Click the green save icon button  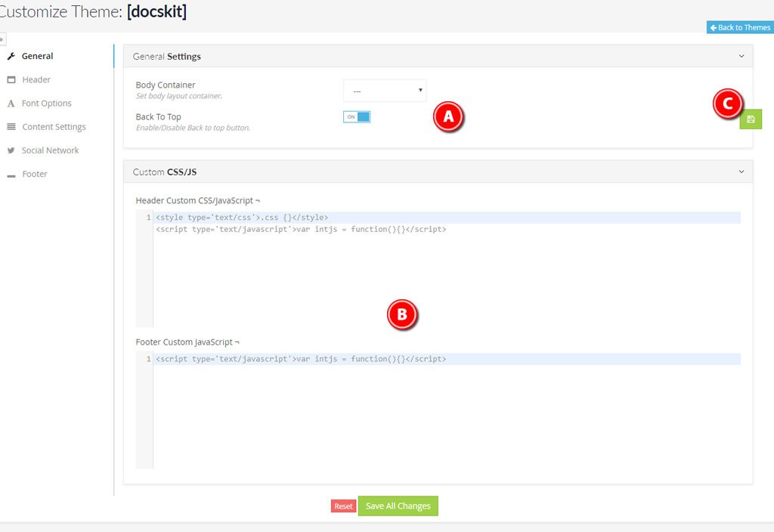pos(751,119)
